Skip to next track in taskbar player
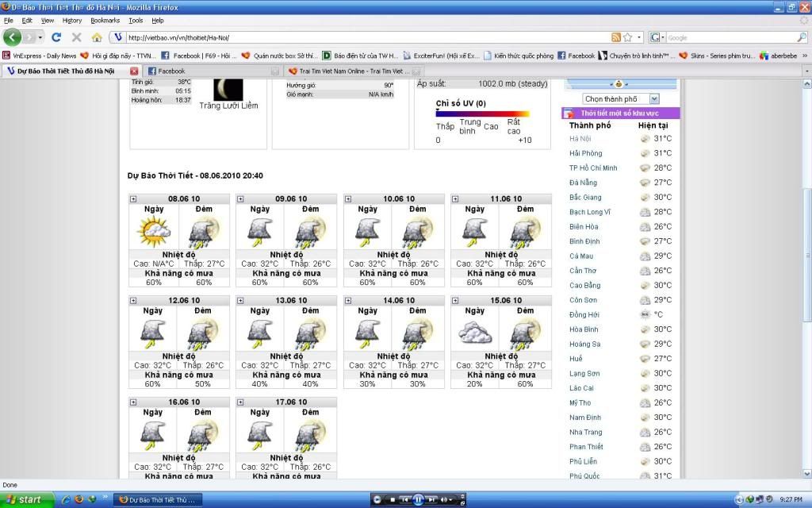Image resolution: width=812 pixels, height=508 pixels. [431, 500]
